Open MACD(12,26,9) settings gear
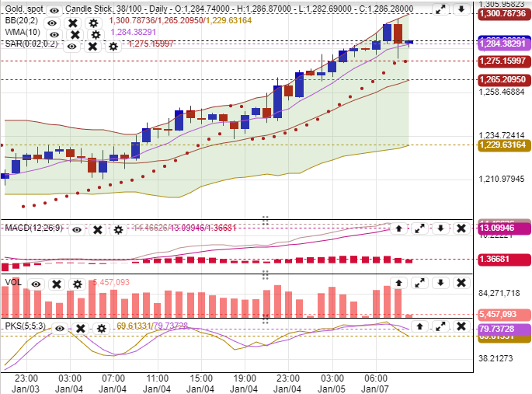Viewport: 532px width, 394px height. [118, 229]
